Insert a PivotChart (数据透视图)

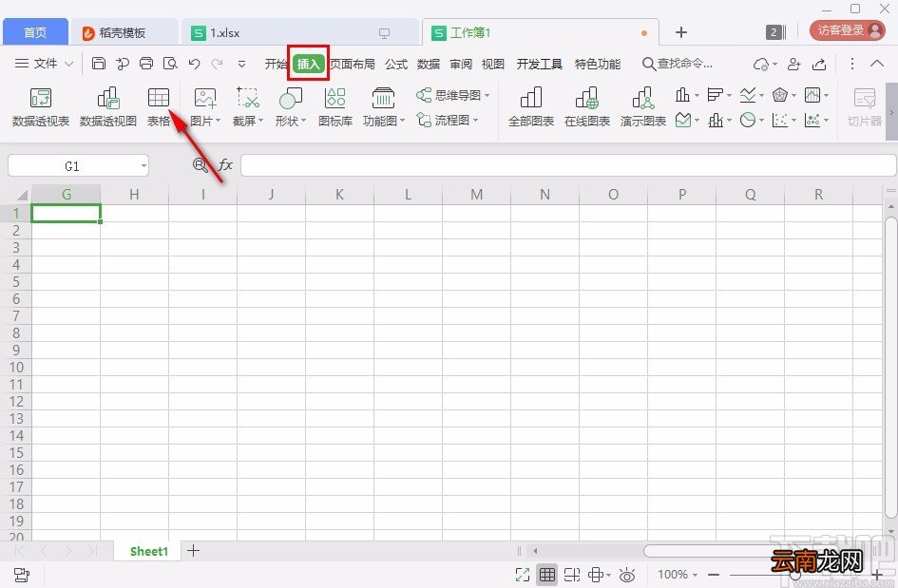[108, 106]
